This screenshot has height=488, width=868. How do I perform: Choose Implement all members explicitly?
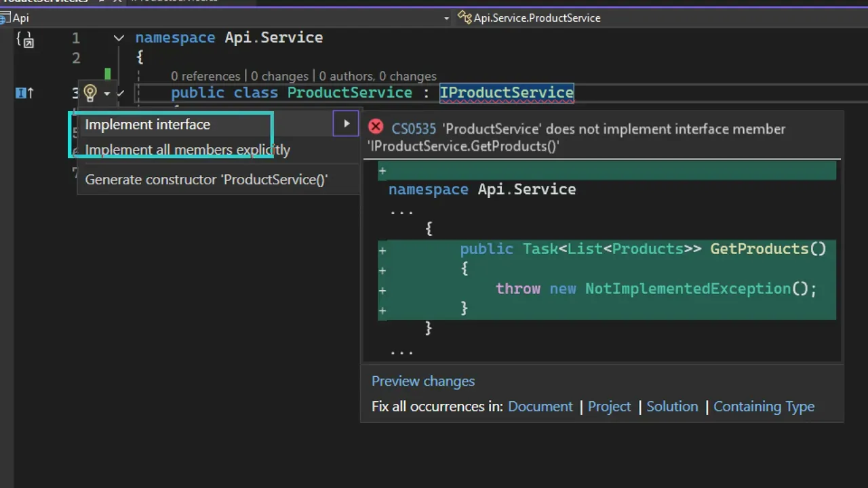click(x=188, y=150)
